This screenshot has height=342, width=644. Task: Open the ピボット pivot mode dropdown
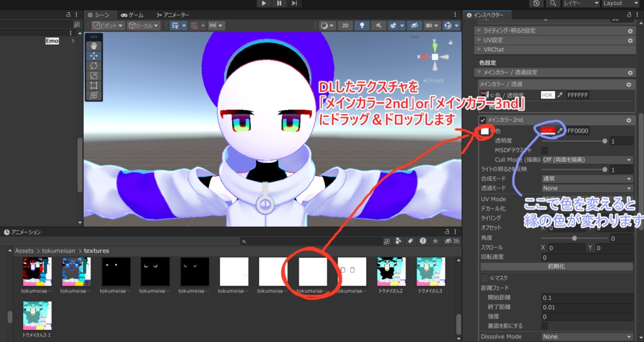[x=108, y=25]
